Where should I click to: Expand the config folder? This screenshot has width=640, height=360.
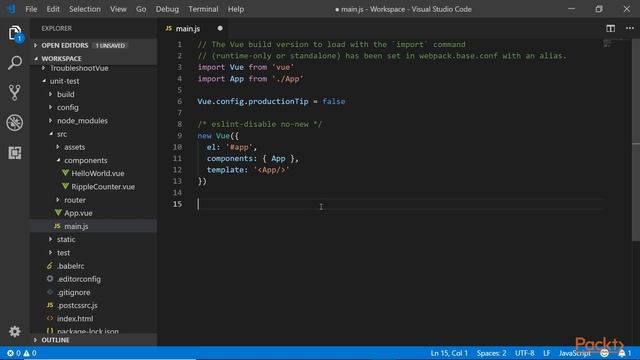point(51,107)
